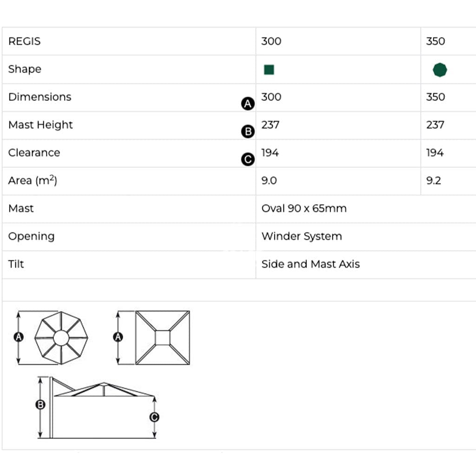This screenshot has width=476, height=476.
Task: Open the side-view parasol diagram
Action: (102, 409)
